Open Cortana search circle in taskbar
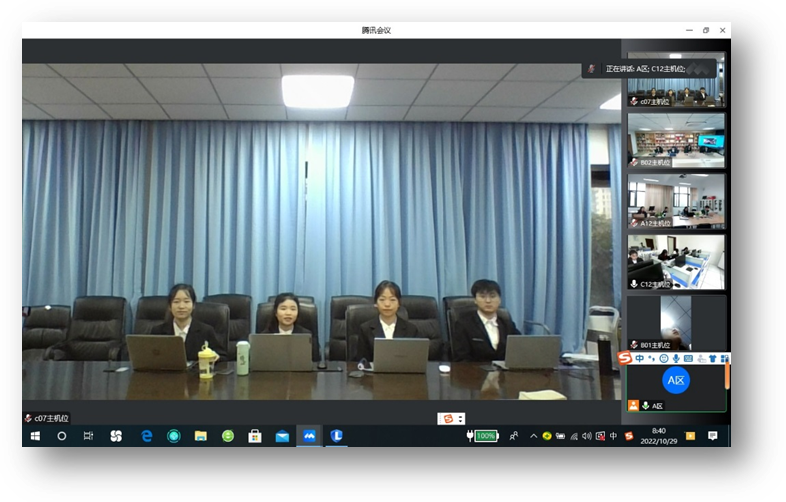The width and height of the screenshot is (786, 502). point(61,436)
